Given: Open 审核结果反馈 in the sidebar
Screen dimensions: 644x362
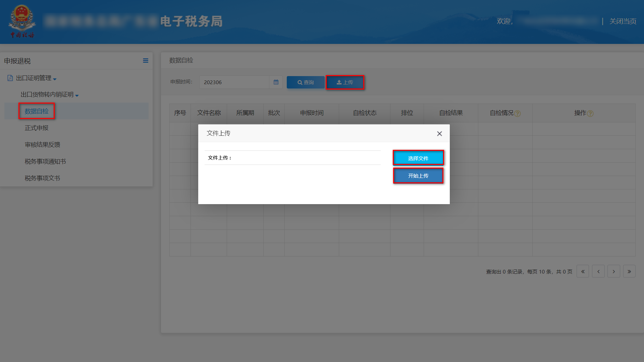Looking at the screenshot, I should (42, 145).
